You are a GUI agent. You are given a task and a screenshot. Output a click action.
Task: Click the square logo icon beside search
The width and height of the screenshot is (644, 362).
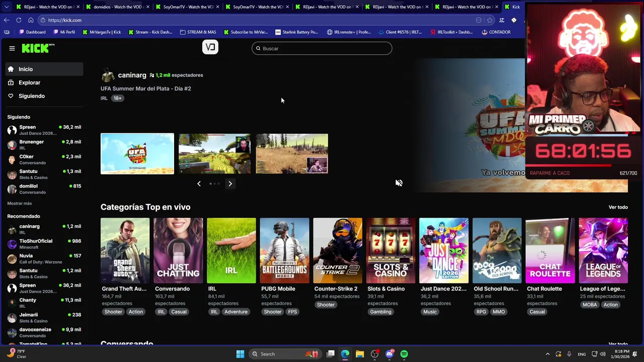tap(210, 47)
